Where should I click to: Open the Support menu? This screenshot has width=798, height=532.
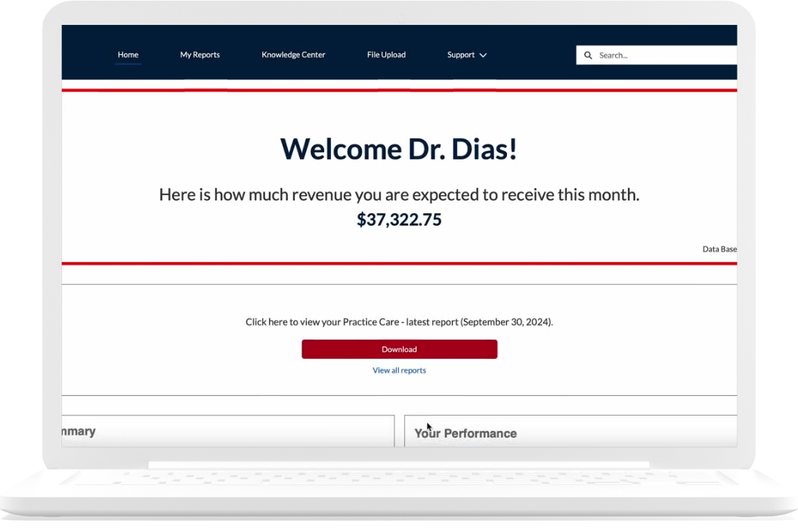pyautogui.click(x=460, y=54)
